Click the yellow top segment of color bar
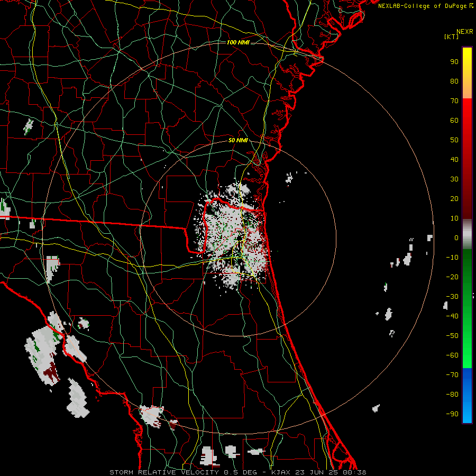The image size is (476, 476). click(x=467, y=73)
